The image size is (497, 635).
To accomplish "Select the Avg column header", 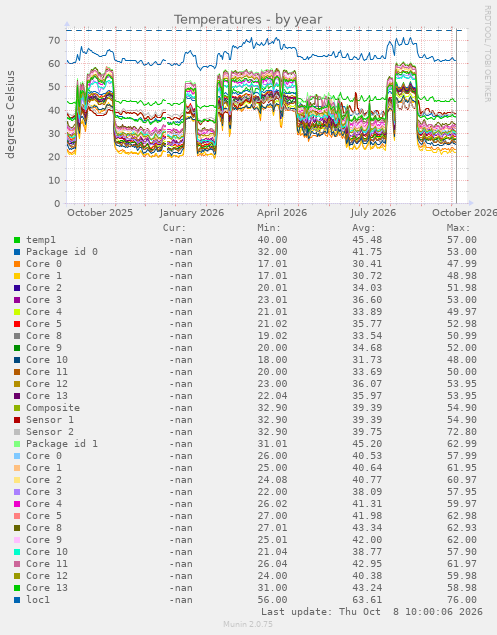I will 364,228.
